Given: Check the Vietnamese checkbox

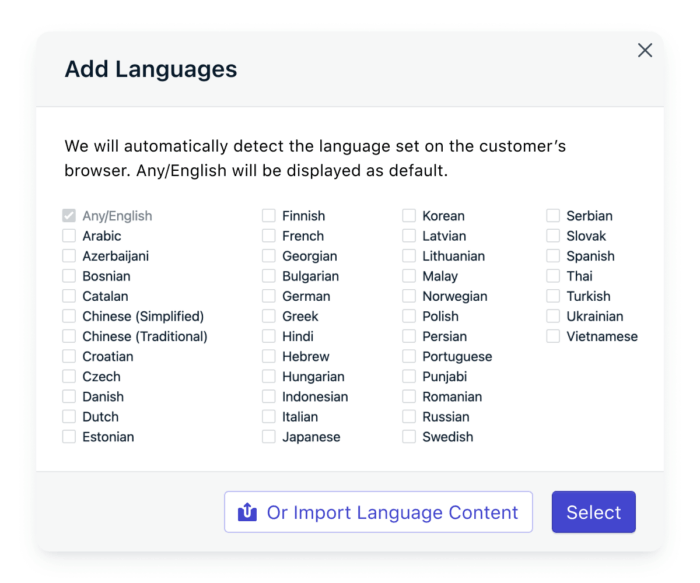Looking at the screenshot, I should [553, 336].
